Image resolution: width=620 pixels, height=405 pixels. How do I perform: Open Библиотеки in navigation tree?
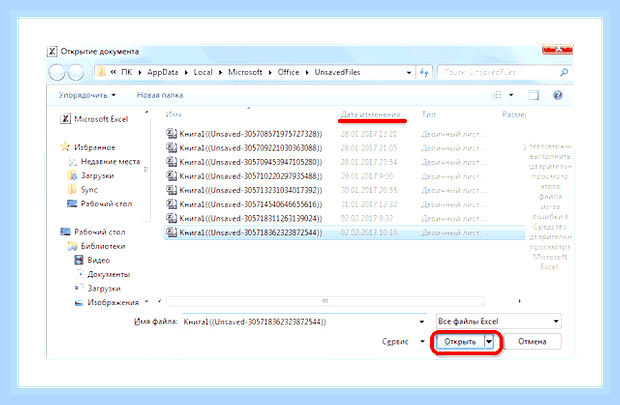coord(96,246)
